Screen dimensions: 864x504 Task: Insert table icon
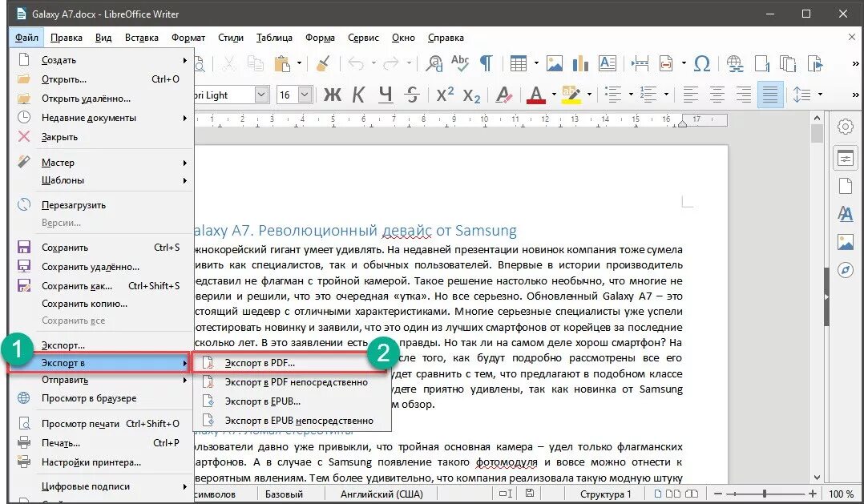519,63
